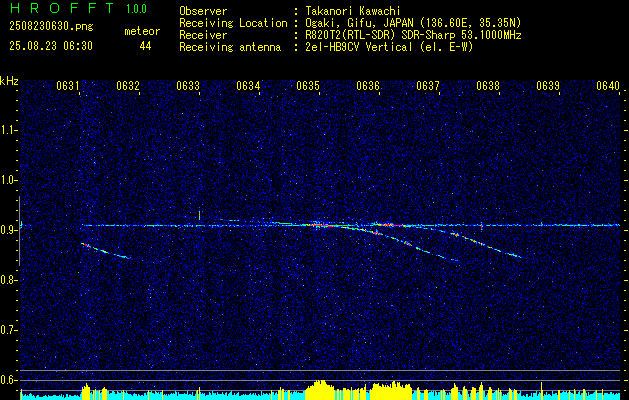
Task: Click the 0633 time marker
Action: click(188, 85)
